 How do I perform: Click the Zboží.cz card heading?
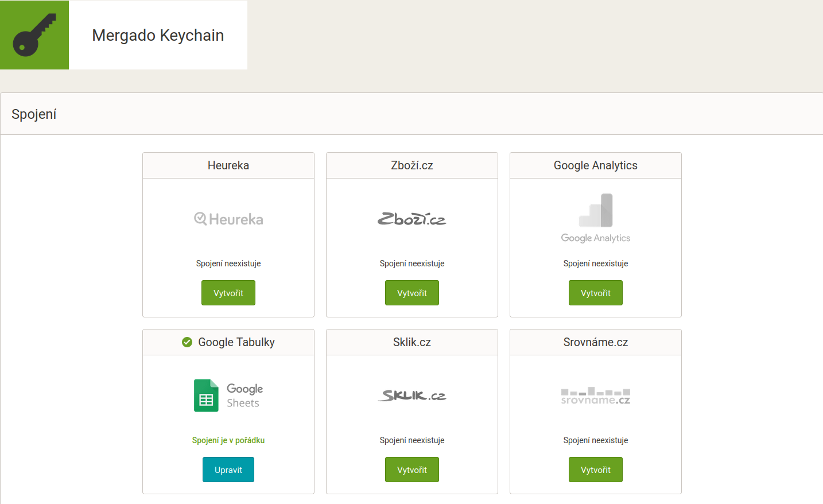pos(412,165)
